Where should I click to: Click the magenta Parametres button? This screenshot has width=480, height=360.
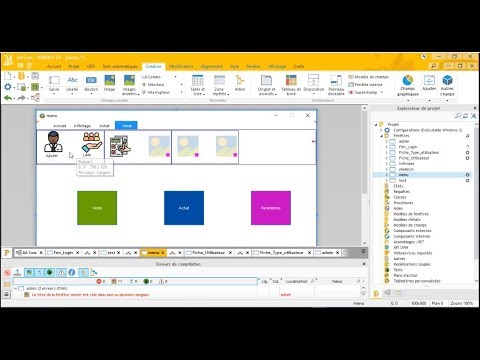point(271,208)
